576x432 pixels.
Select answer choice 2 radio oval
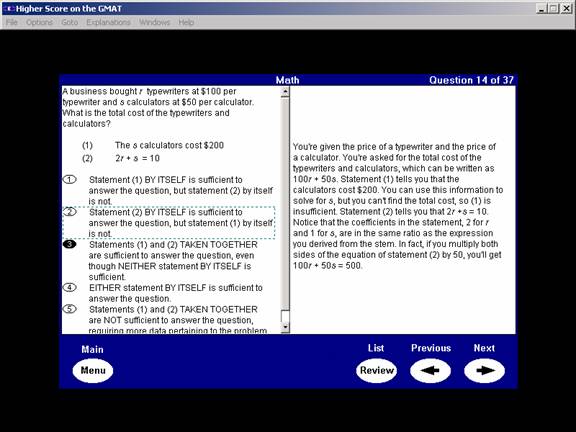pos(69,212)
